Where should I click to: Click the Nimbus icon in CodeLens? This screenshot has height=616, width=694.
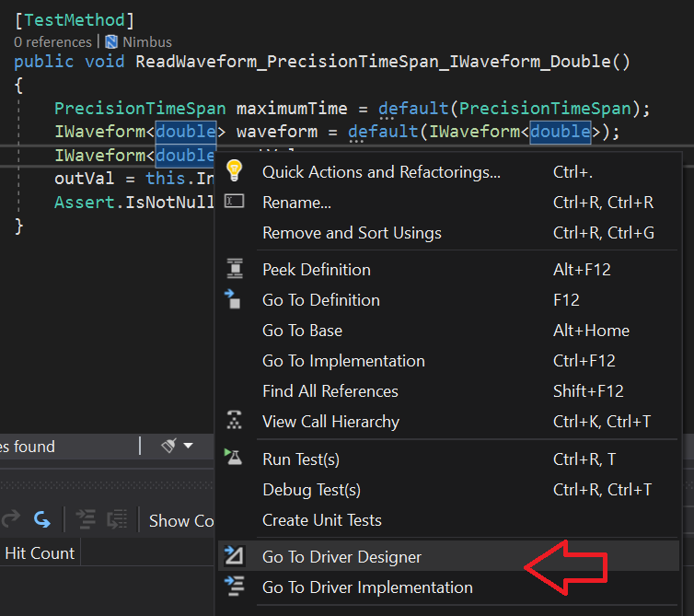click(111, 42)
